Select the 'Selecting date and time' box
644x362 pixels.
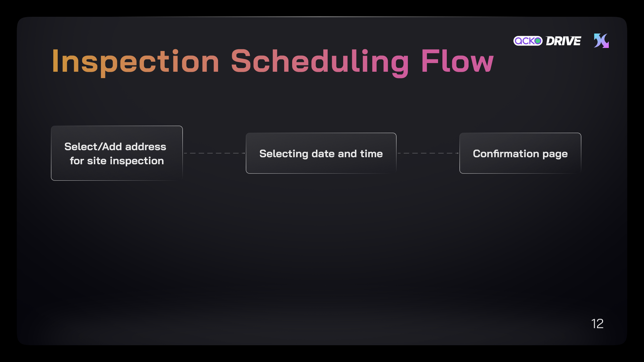pos(321,153)
